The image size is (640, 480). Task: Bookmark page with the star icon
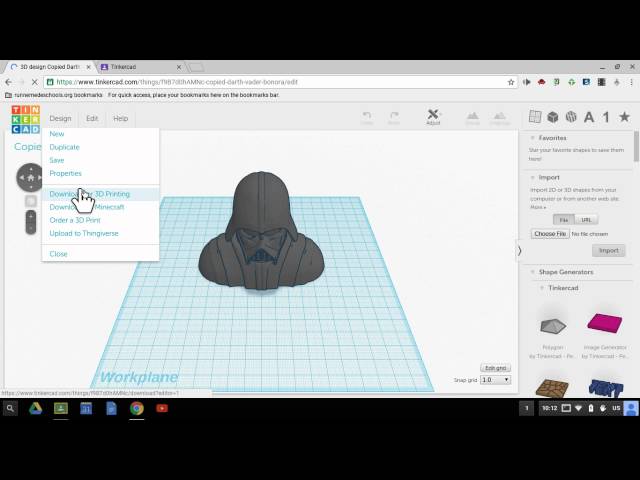coord(511,82)
